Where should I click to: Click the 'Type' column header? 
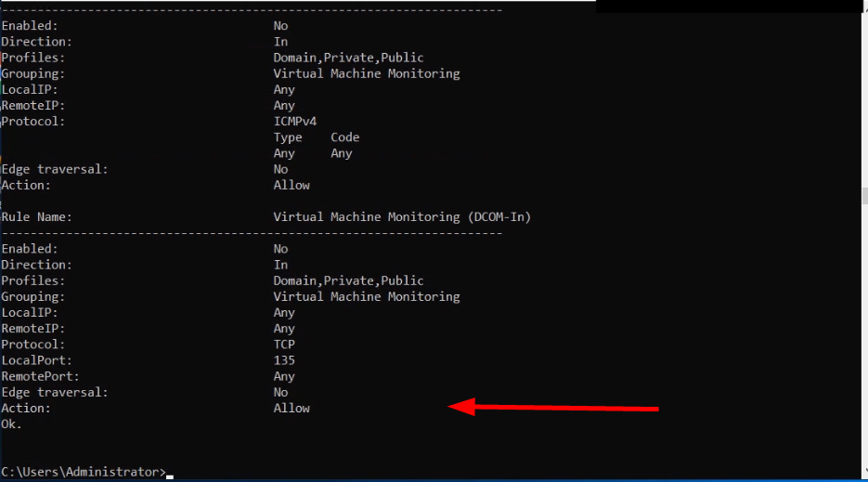[288, 138]
